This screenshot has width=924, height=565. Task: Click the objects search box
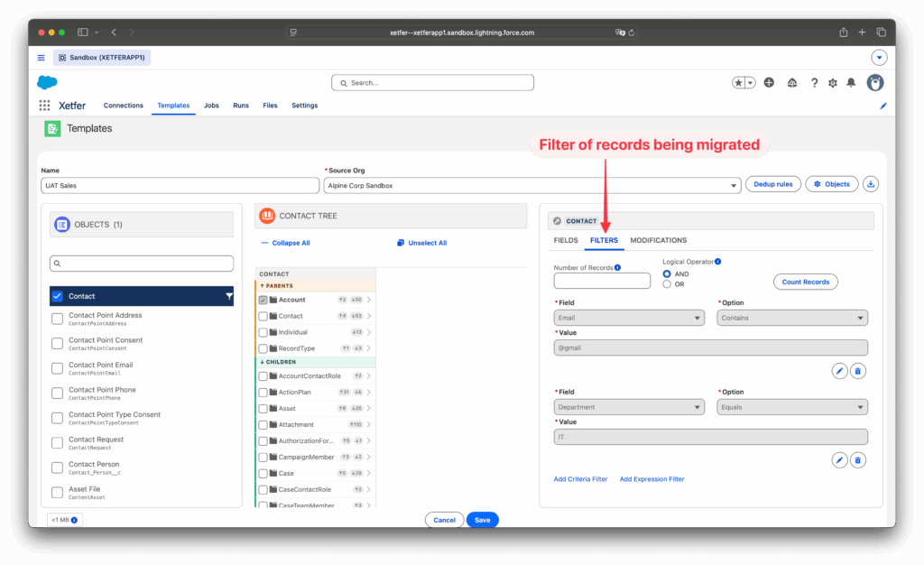click(x=142, y=264)
